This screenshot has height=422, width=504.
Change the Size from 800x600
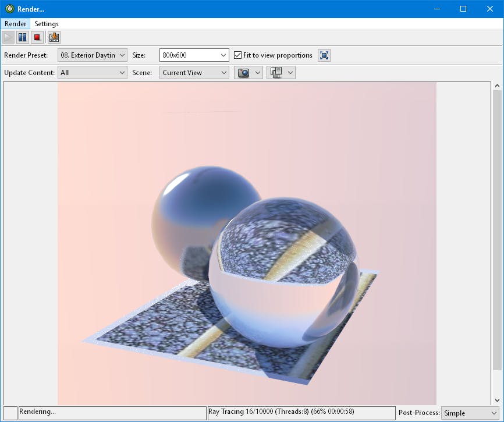pyautogui.click(x=194, y=55)
